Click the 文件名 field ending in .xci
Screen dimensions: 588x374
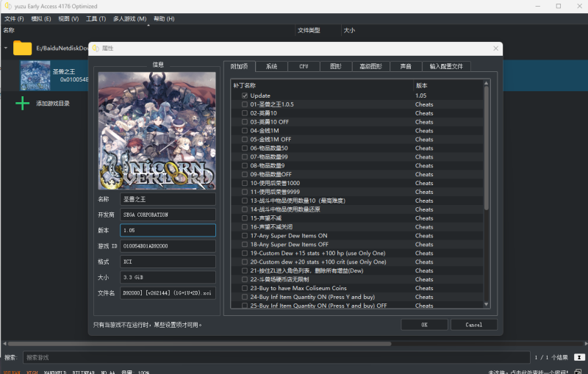168,293
